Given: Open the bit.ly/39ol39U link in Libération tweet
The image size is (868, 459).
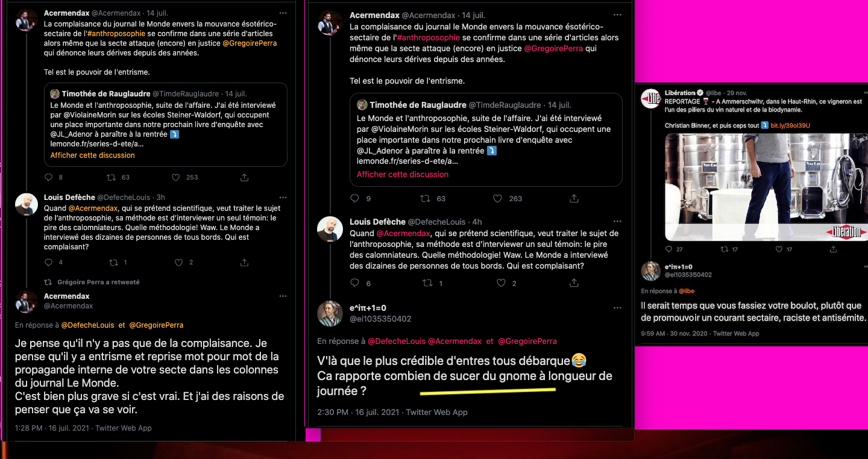Looking at the screenshot, I should [790, 125].
